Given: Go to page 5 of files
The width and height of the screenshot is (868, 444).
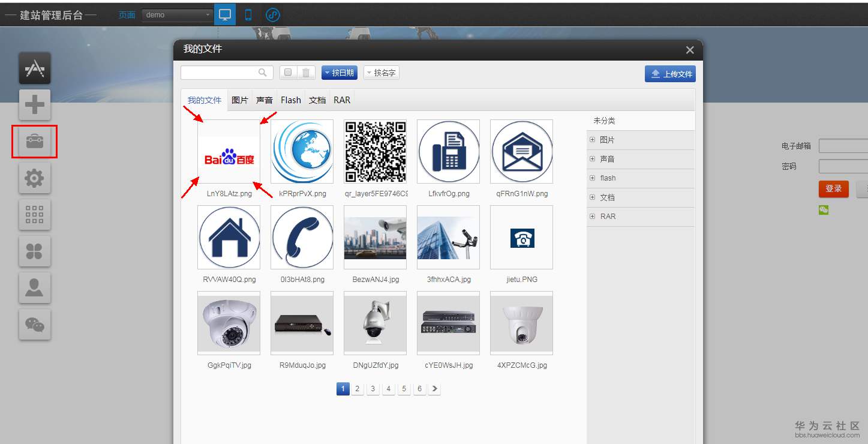Looking at the screenshot, I should coord(404,389).
